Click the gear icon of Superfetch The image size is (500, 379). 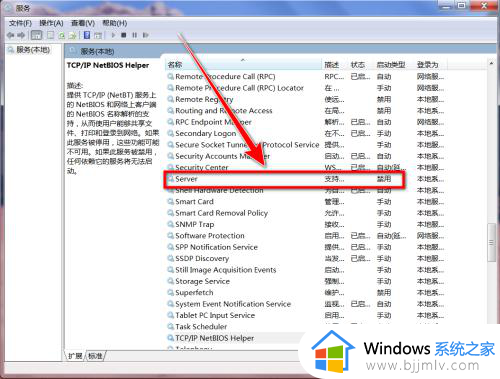tap(171, 292)
